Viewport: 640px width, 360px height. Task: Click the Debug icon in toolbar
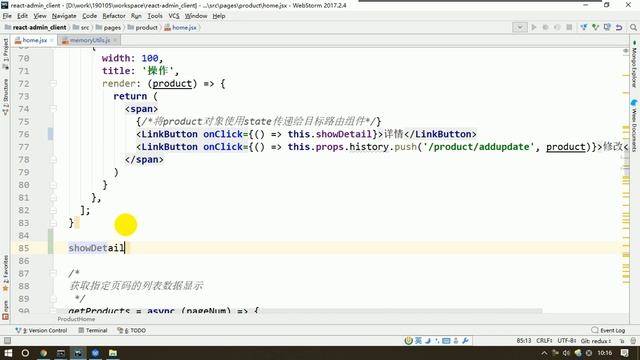[x=545, y=27]
